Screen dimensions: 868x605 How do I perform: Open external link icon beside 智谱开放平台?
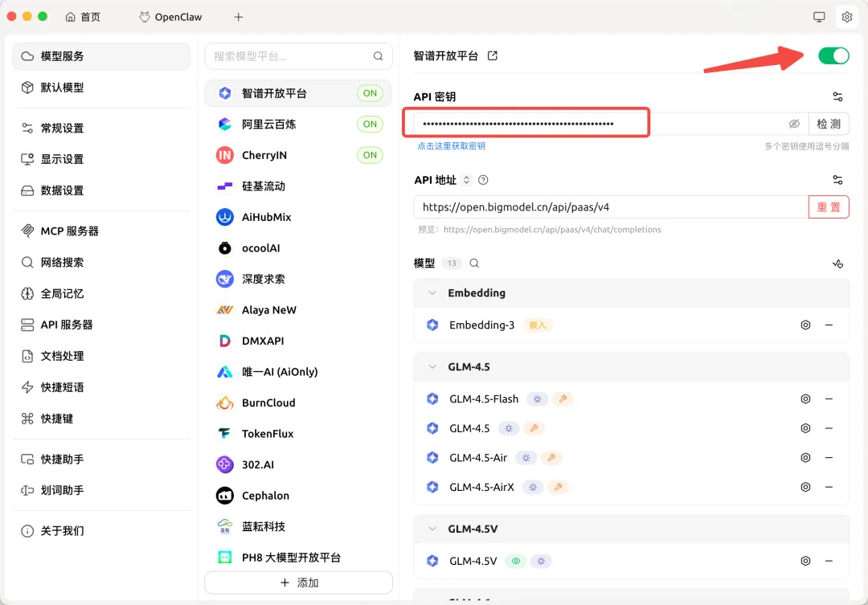click(x=493, y=55)
